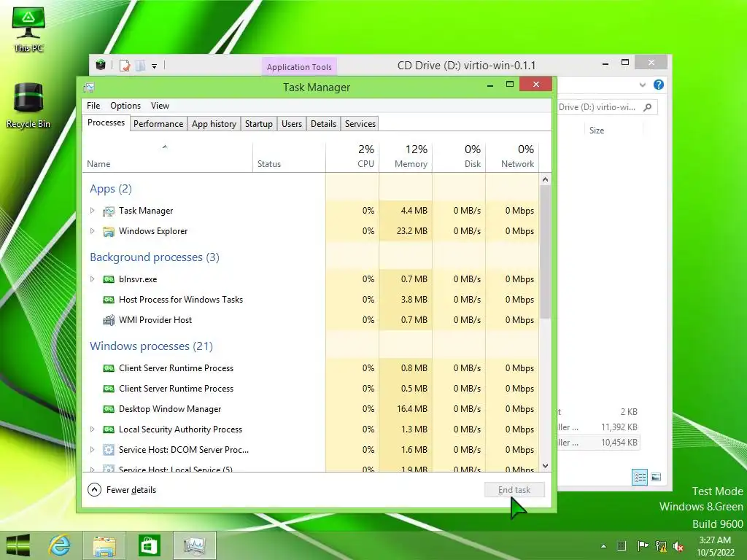Switch to the Details tab
The height and width of the screenshot is (560, 747).
pyautogui.click(x=323, y=124)
